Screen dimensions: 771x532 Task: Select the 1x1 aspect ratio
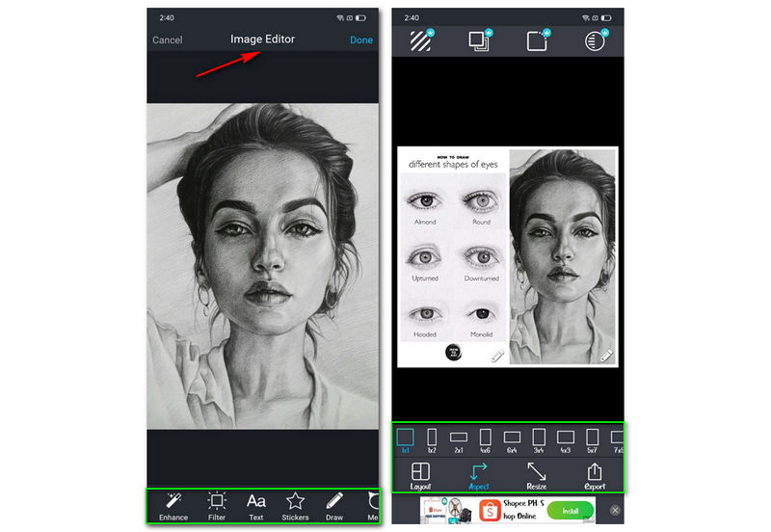pos(406,441)
